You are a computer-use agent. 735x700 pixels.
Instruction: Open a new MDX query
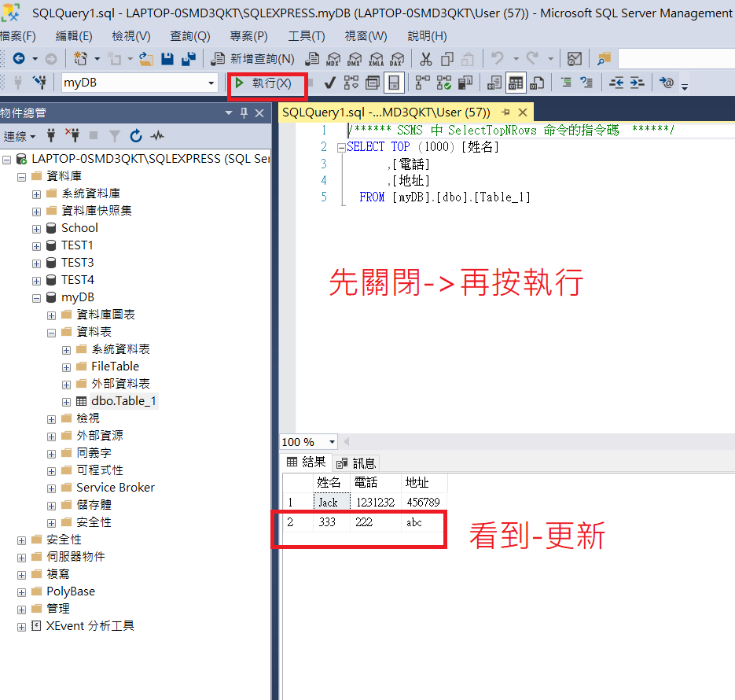point(333,59)
